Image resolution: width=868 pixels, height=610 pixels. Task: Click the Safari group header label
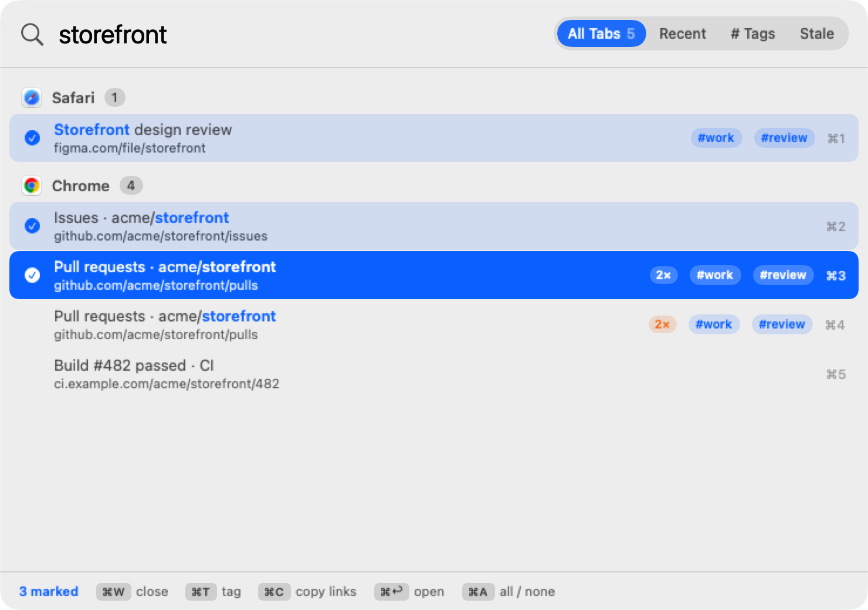point(73,97)
